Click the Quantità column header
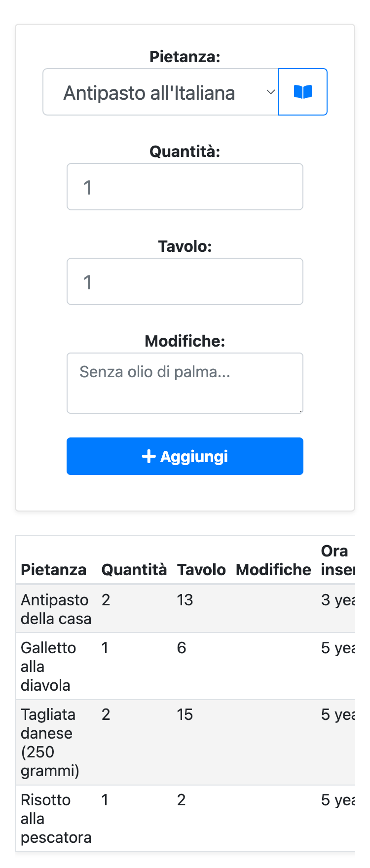This screenshot has height=868, width=370. (x=134, y=569)
